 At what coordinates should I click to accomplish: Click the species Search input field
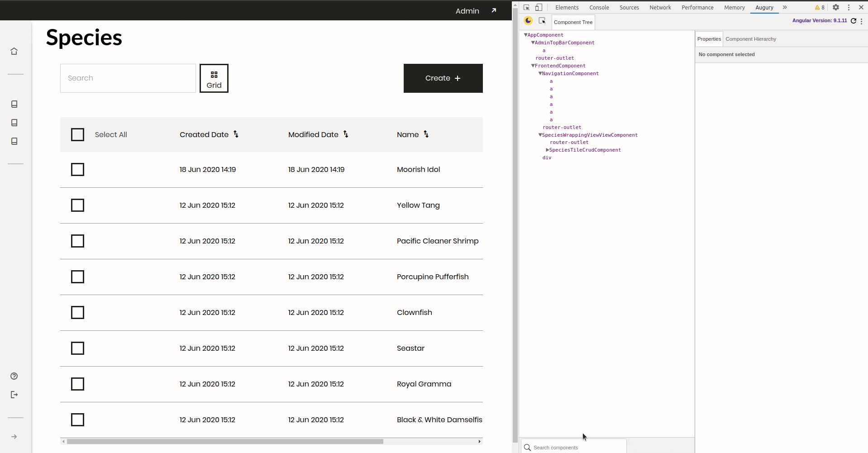click(x=128, y=78)
